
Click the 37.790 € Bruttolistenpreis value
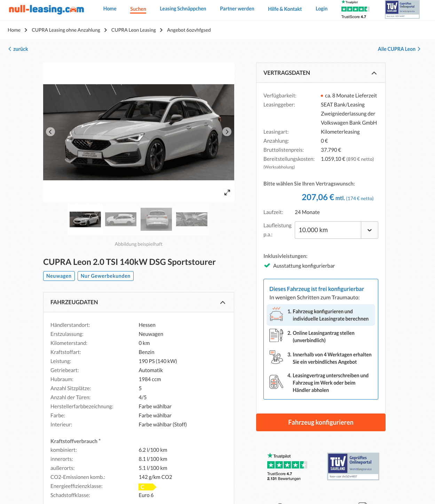point(331,150)
